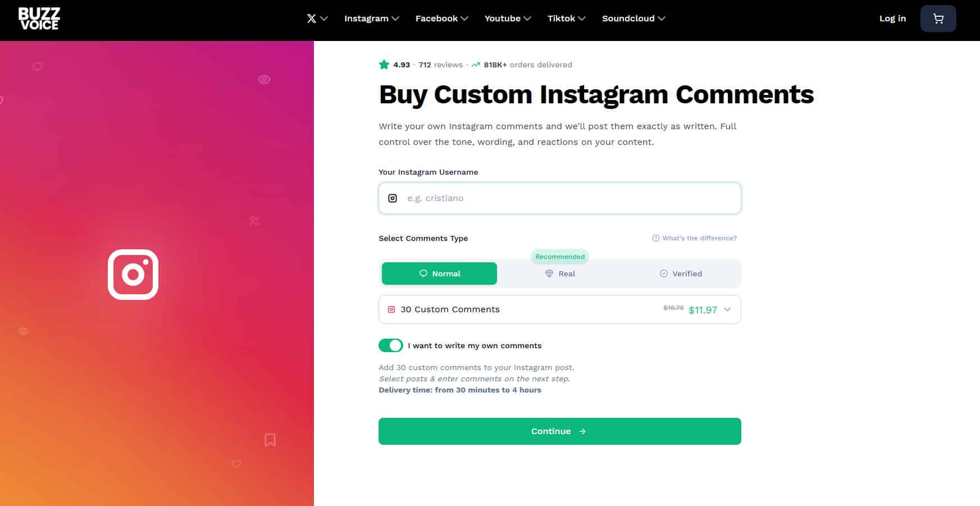Expand the X services menu
This screenshot has width=980, height=506.
(x=317, y=19)
